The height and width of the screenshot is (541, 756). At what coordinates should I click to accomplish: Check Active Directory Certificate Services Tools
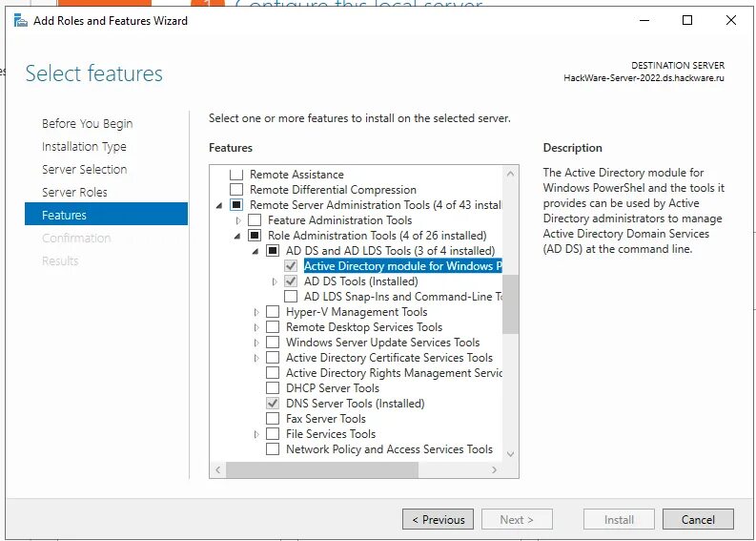pyautogui.click(x=273, y=358)
